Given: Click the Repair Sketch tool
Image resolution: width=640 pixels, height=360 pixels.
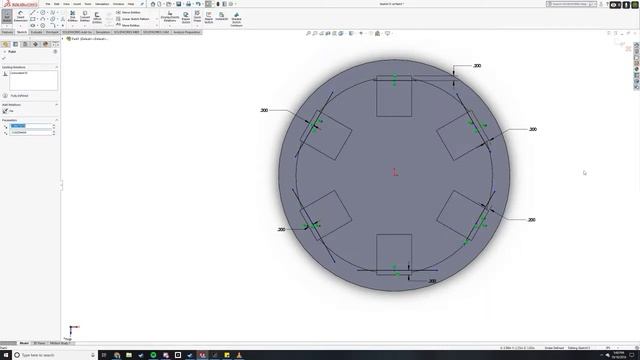Looking at the screenshot, I should [x=186, y=17].
